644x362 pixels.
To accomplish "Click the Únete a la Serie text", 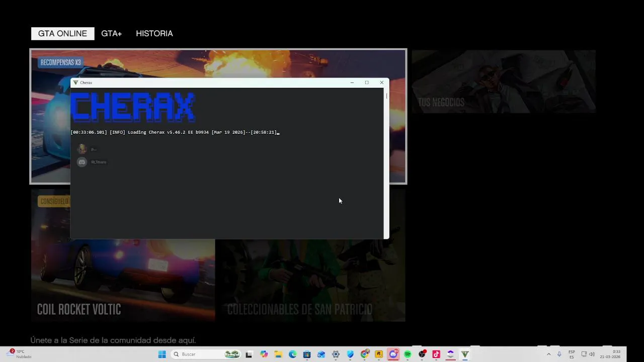I will (x=113, y=340).
